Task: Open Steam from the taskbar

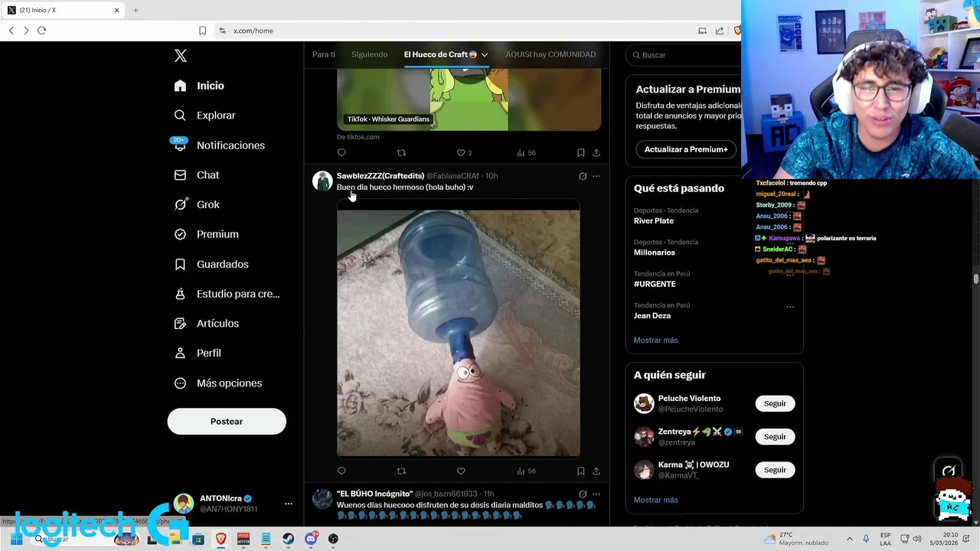Action: [288, 539]
